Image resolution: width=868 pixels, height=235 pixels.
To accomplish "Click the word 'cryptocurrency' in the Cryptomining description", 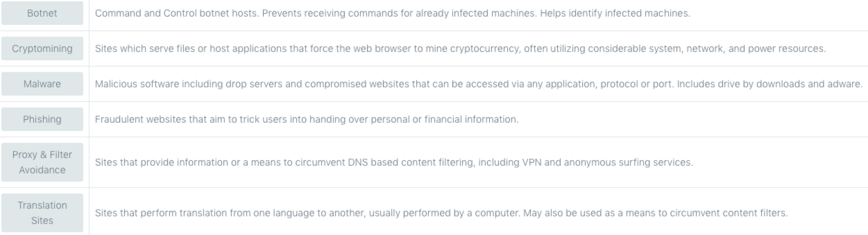I will (485, 49).
